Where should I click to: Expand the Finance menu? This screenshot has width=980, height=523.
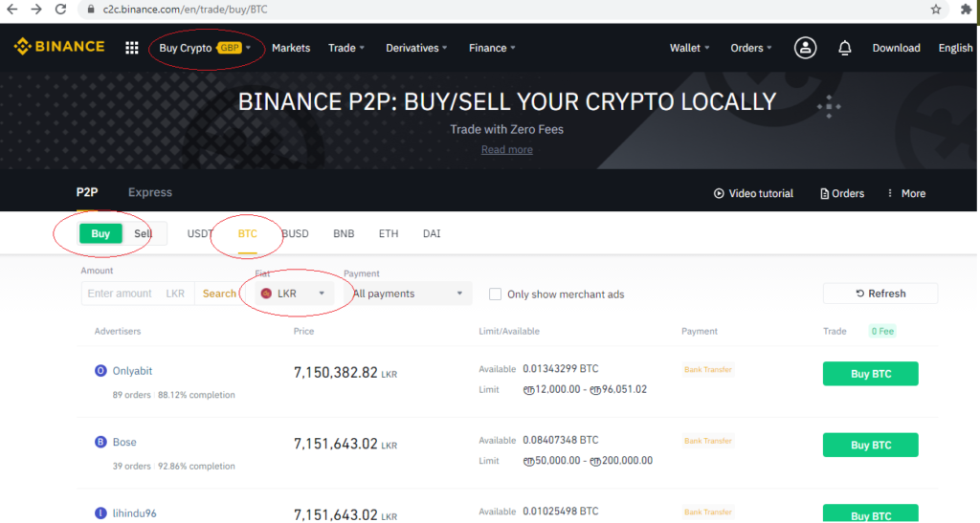[492, 48]
